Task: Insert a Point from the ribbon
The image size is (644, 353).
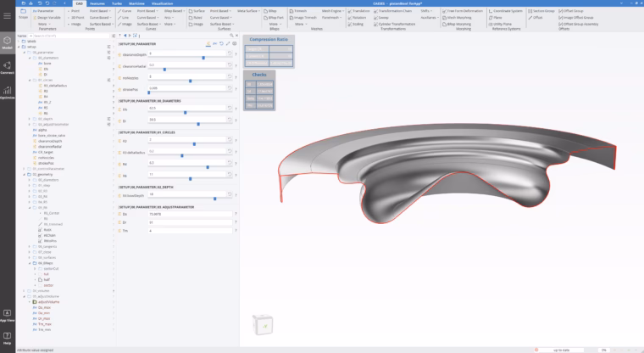Action: [x=74, y=11]
